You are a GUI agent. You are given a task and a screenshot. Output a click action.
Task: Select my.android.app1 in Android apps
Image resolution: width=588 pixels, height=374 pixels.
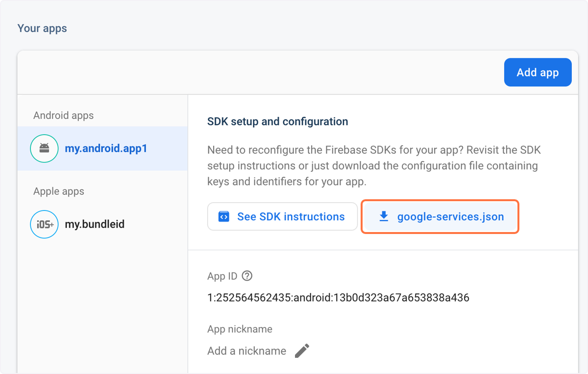pos(102,148)
